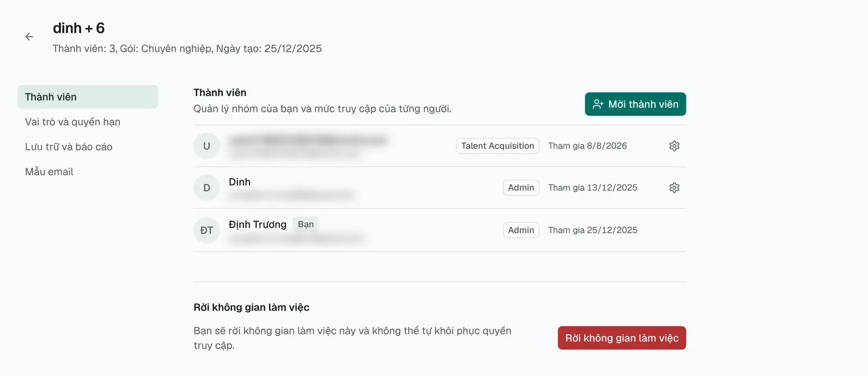Click Mời thành viên button
This screenshot has width=868, height=376.
coord(635,104)
